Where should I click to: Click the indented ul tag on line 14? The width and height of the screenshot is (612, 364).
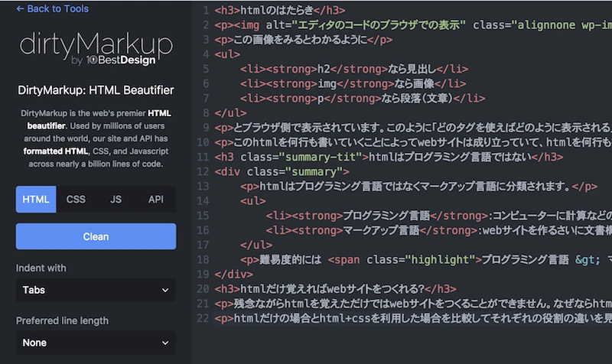(x=253, y=201)
